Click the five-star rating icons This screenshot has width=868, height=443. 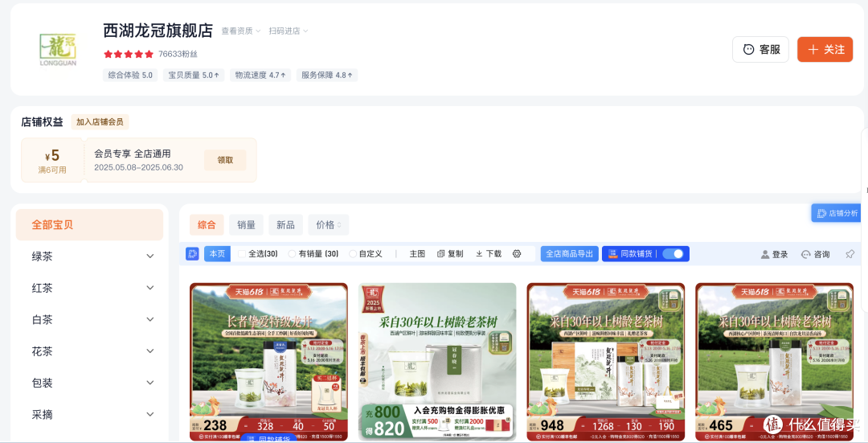(129, 54)
